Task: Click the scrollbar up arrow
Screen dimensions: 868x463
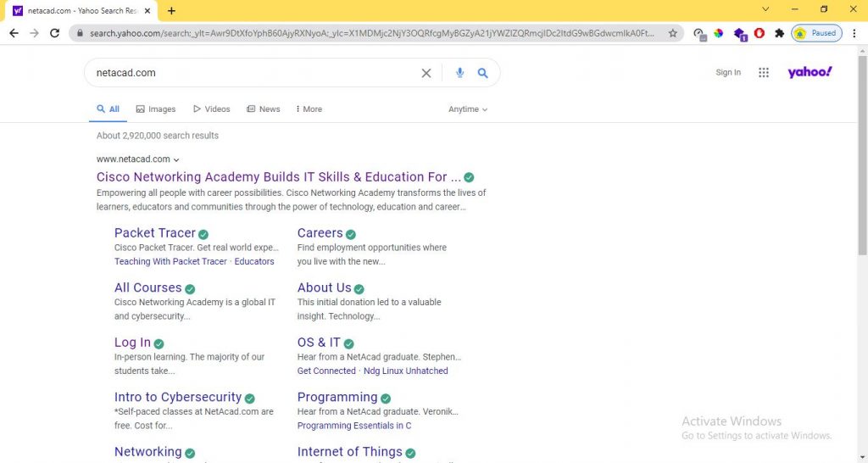Action: (x=862, y=51)
